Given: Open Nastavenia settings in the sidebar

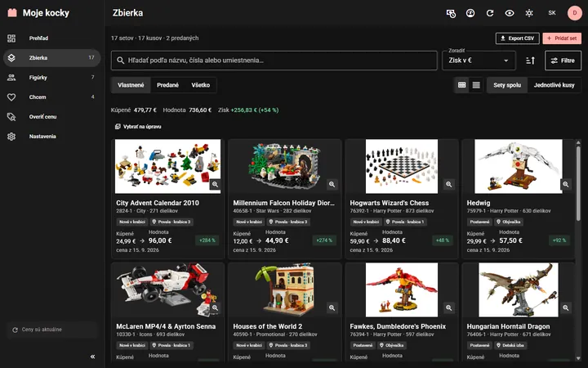Looking at the screenshot, I should 52,137.
